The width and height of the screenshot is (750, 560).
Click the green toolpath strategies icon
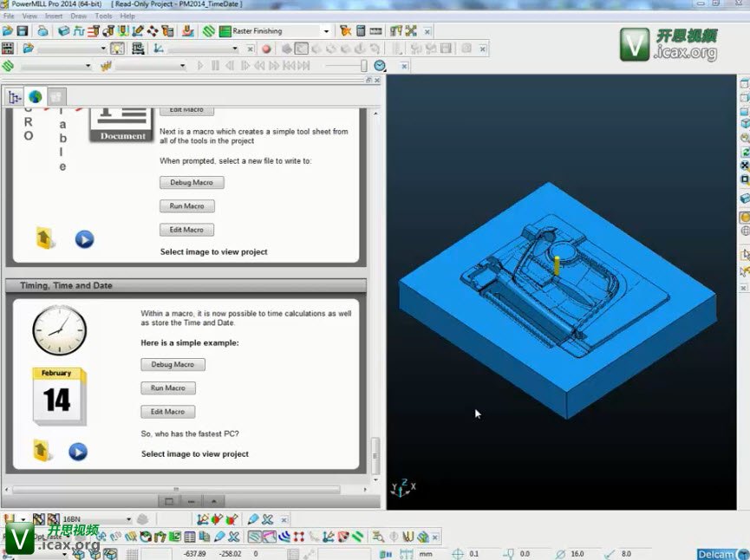point(209,31)
